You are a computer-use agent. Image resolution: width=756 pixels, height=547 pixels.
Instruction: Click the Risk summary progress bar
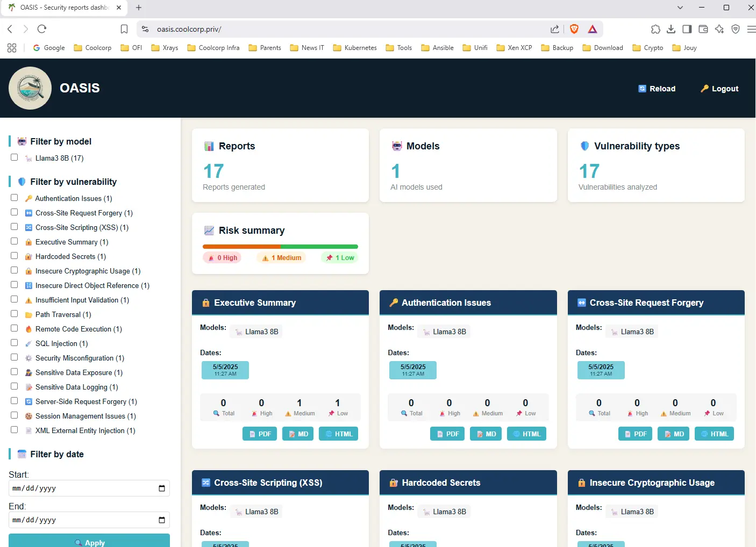280,247
